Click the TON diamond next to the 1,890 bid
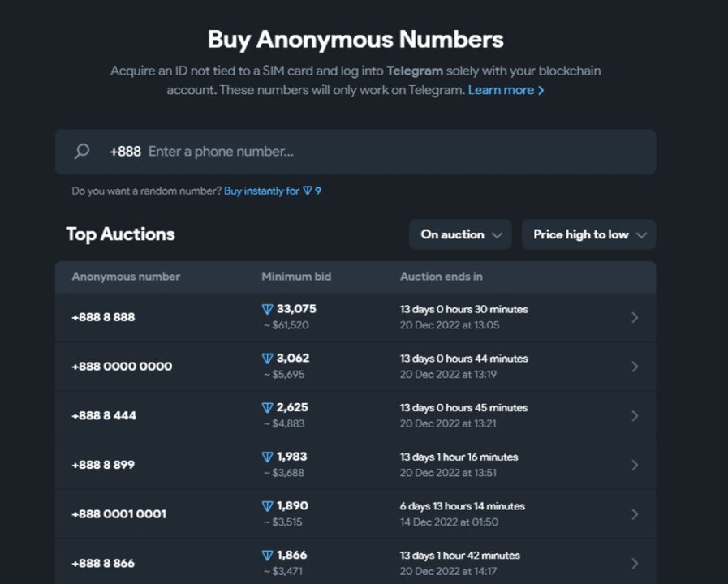Image resolution: width=728 pixels, height=584 pixels. point(265,506)
